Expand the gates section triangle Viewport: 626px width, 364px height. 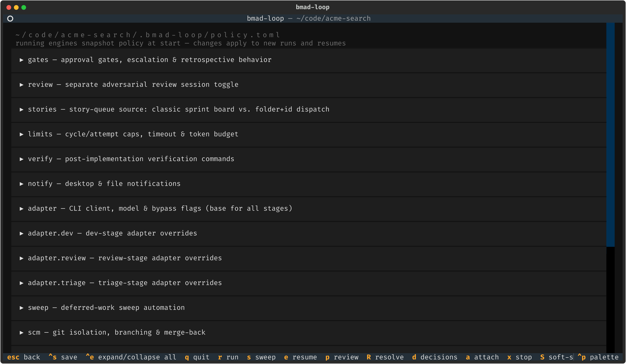22,60
